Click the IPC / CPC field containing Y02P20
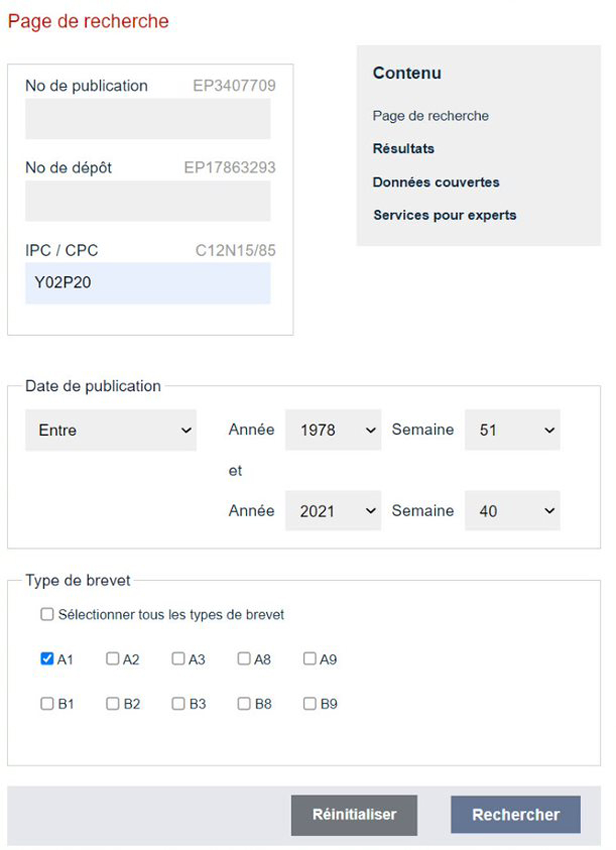 tap(148, 283)
